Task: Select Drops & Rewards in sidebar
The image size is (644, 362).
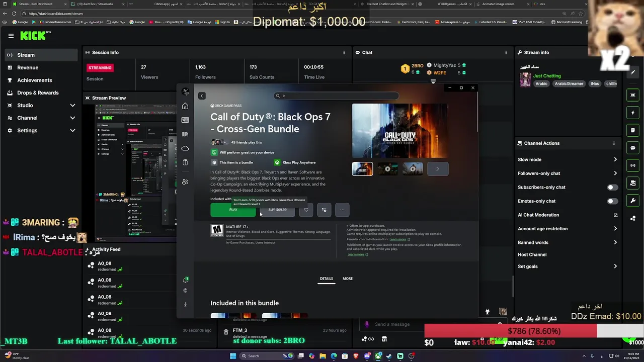Action: click(41, 93)
